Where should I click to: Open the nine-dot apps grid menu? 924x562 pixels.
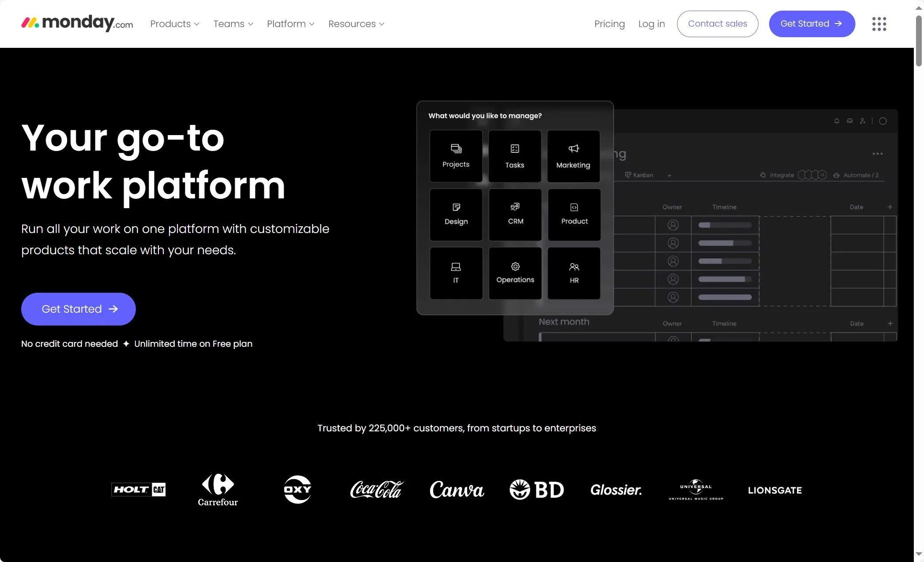click(x=879, y=24)
